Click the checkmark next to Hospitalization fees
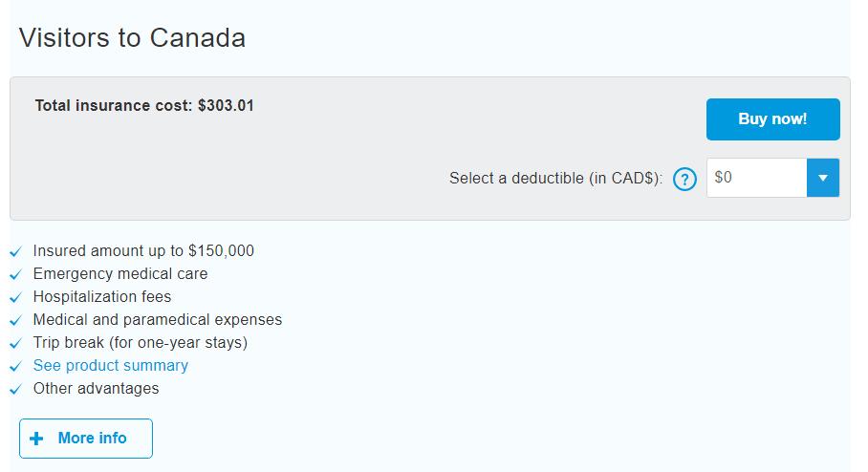Viewport: 868px width, 472px height. coord(15,298)
